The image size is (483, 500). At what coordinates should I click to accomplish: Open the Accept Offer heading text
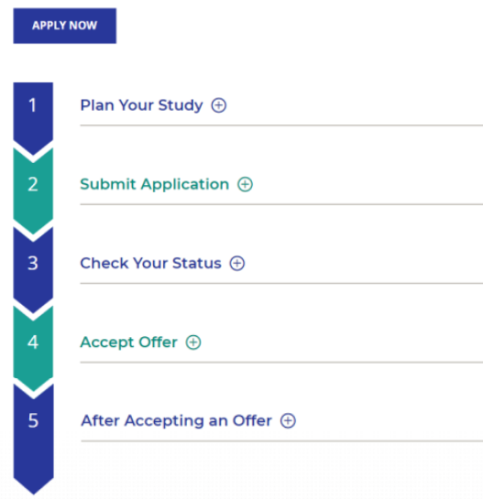click(x=129, y=342)
